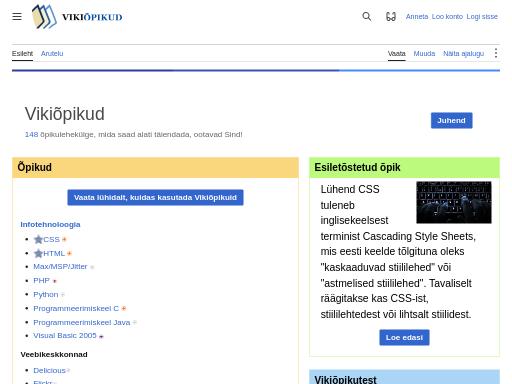Click the progress icon after Max/MSP/Jitter
The height and width of the screenshot is (384, 512).
[92, 267]
